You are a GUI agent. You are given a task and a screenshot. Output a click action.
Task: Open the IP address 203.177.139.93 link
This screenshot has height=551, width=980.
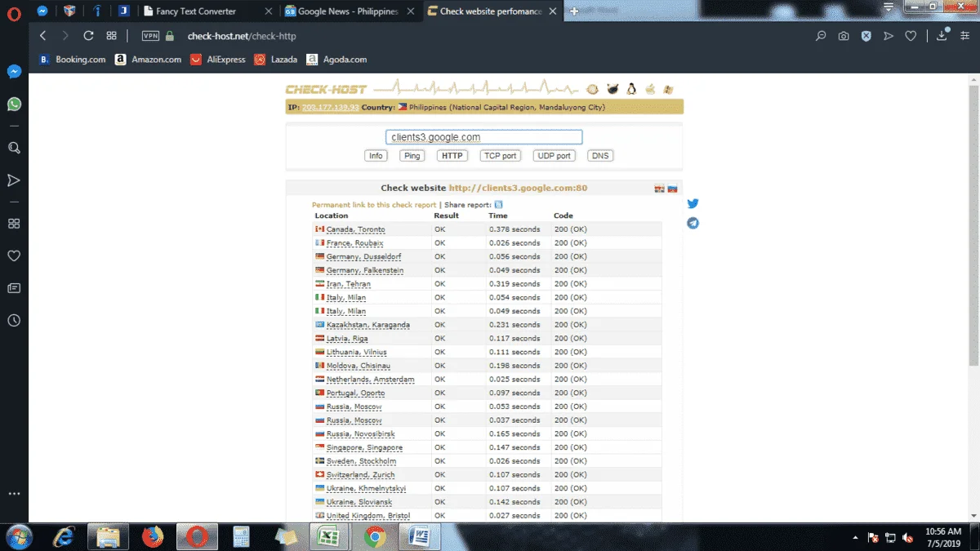click(330, 107)
